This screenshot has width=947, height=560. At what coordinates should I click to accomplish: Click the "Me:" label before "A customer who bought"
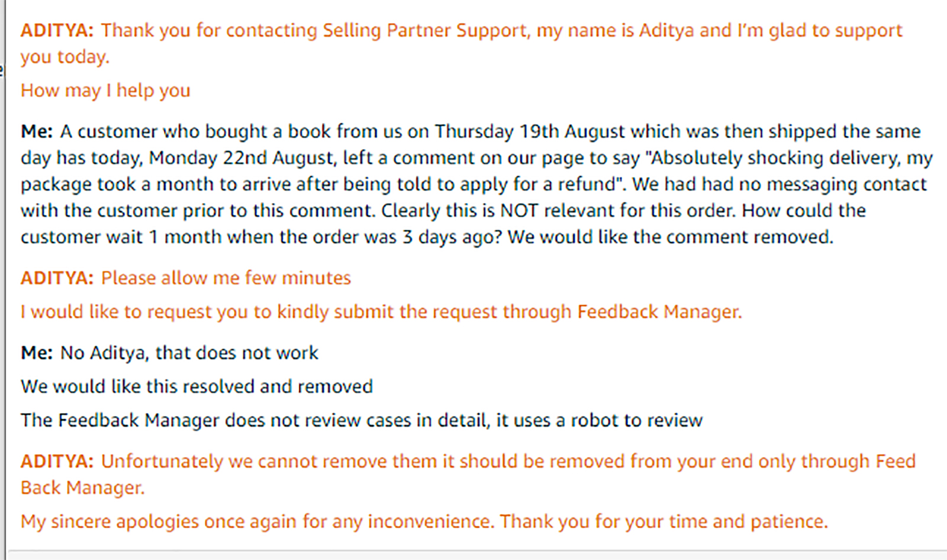pos(37,131)
